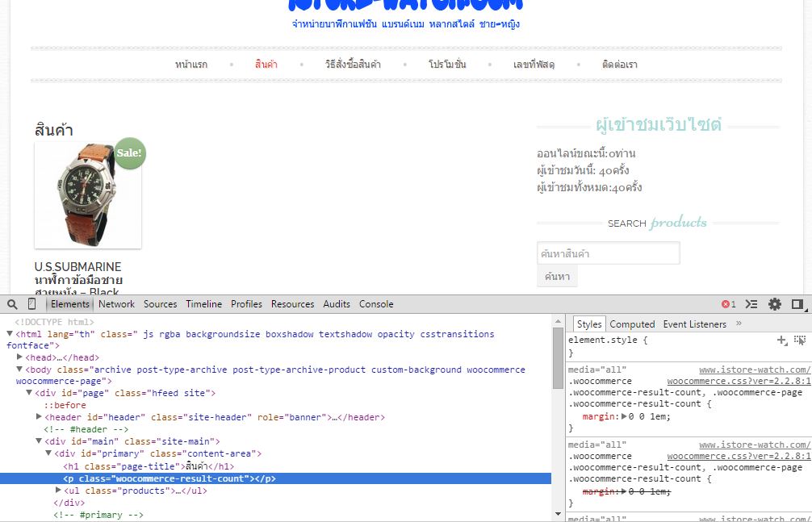Click the inspect element magnifier icon
Viewport: 812px width, 522px height.
(12, 304)
